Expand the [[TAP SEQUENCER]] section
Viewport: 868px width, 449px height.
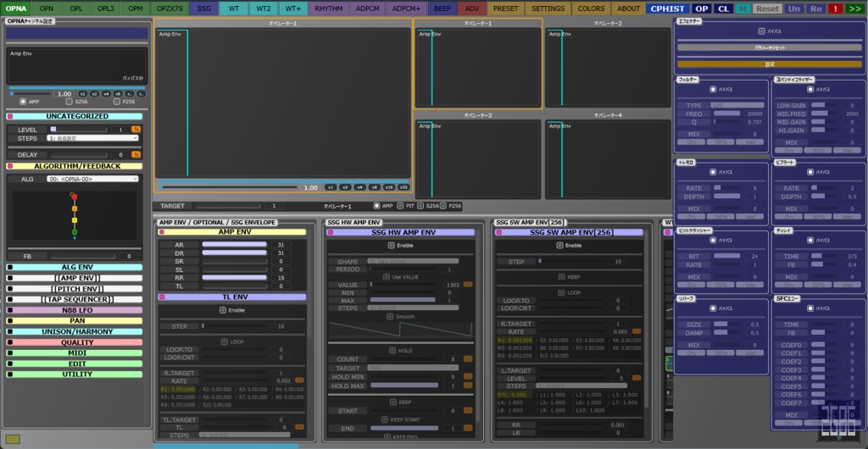coord(75,299)
